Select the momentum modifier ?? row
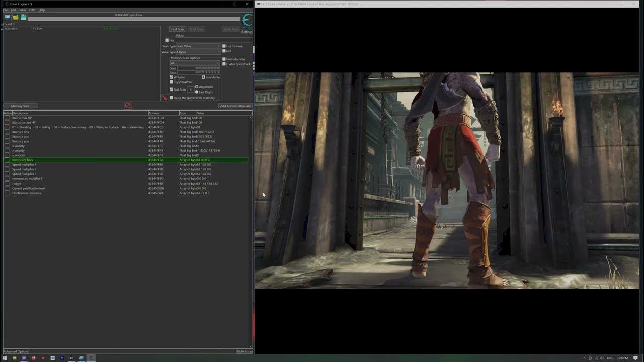Viewport: 644px width, 362px height. (126, 178)
